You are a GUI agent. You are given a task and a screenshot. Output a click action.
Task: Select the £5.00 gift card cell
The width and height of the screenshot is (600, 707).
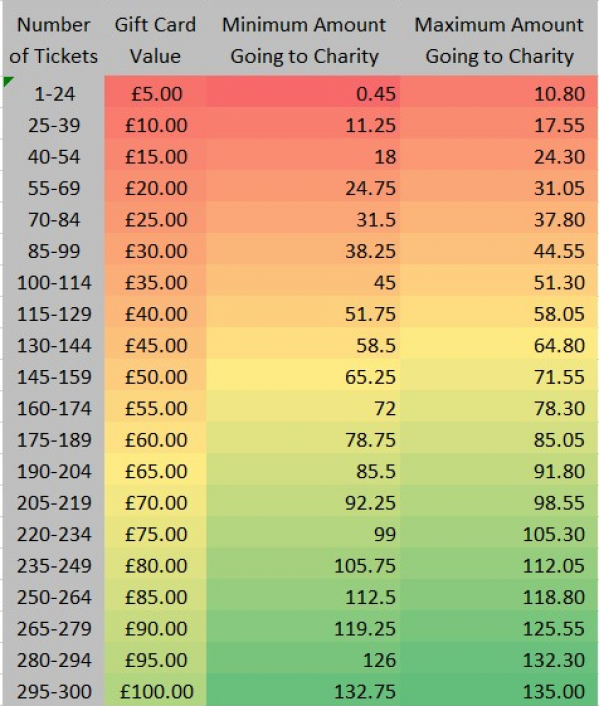[x=156, y=92]
